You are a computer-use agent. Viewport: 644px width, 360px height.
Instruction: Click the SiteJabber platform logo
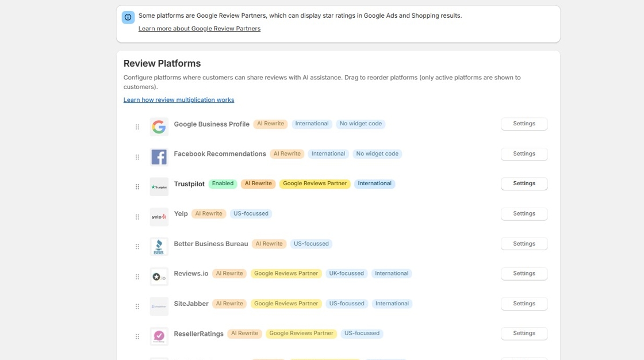(159, 306)
